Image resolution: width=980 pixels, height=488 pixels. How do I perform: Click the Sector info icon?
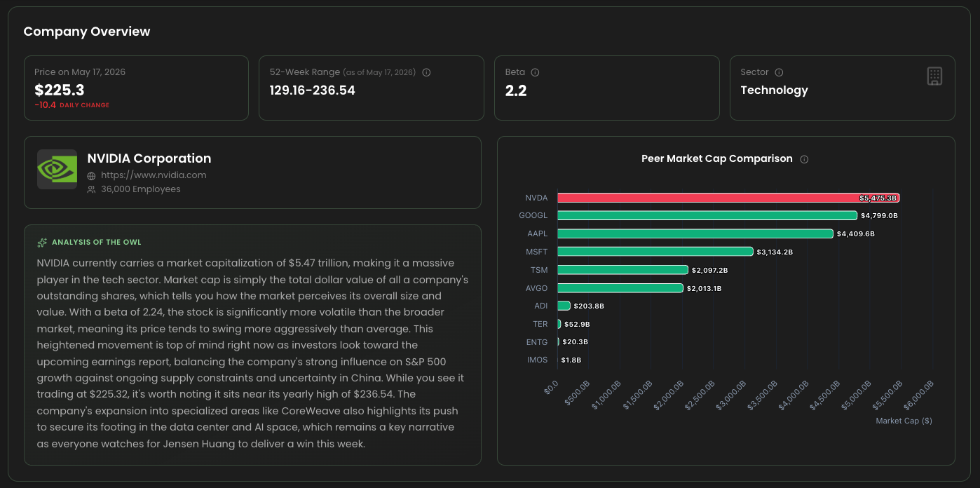click(x=779, y=72)
